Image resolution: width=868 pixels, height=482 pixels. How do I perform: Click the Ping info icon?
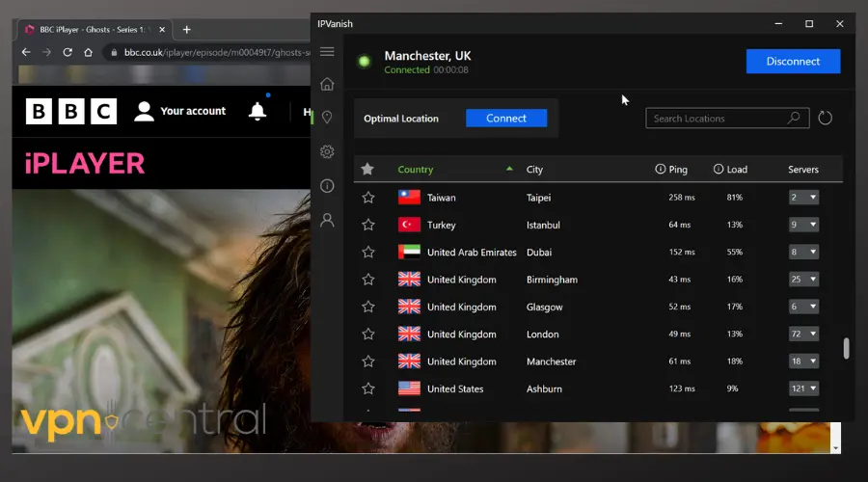click(x=660, y=169)
